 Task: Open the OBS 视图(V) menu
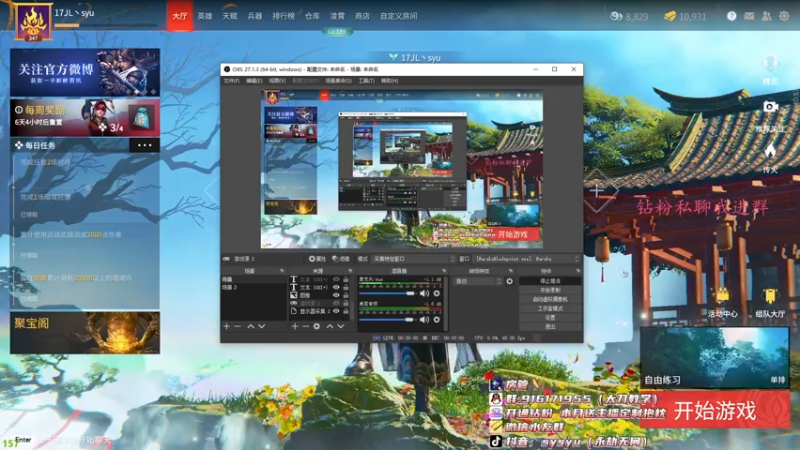coord(277,81)
